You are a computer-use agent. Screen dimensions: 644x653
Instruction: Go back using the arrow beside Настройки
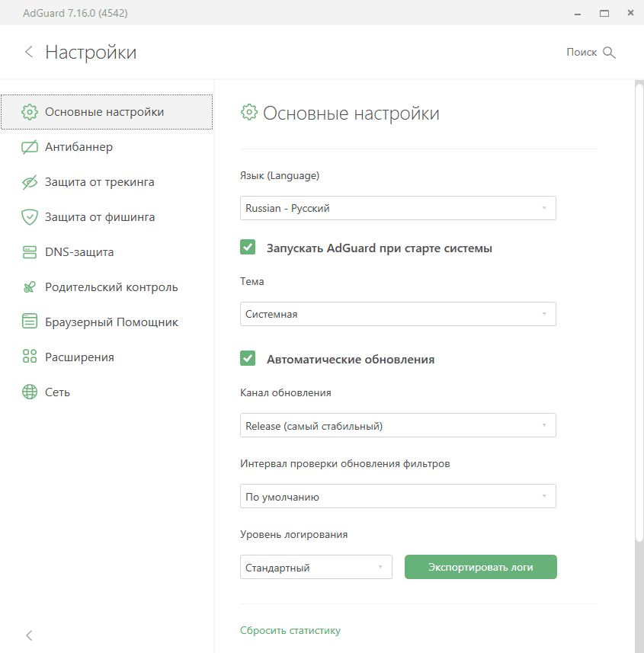pos(29,52)
